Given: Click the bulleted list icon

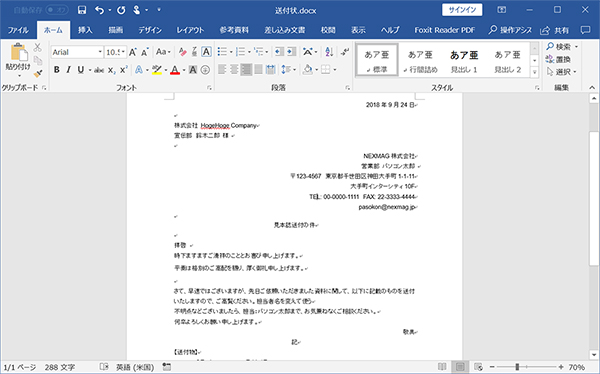Looking at the screenshot, I should point(222,52).
